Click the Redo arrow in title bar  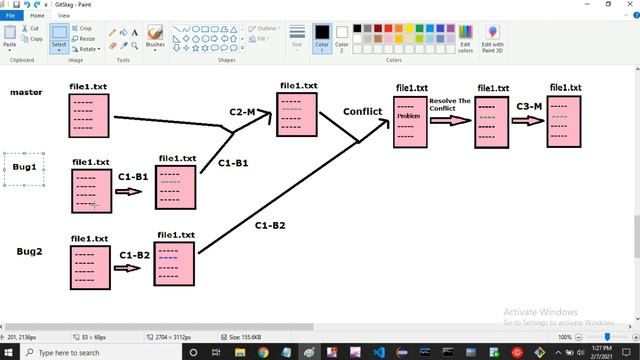tap(37, 4)
